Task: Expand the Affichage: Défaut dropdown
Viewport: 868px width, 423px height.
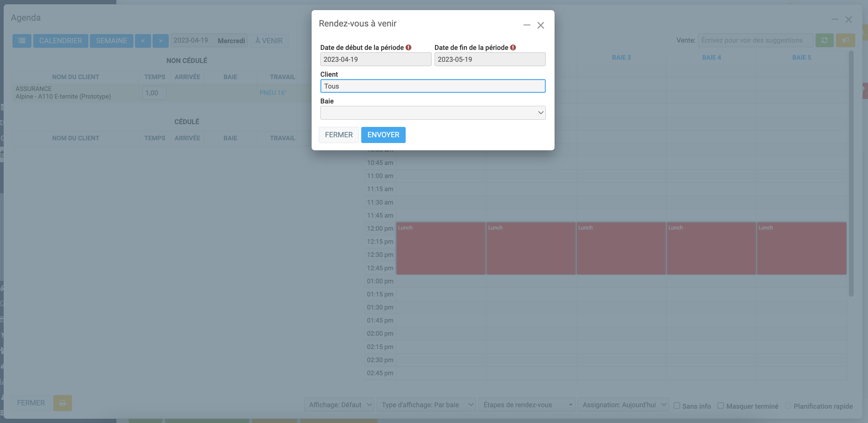Action: click(339, 404)
